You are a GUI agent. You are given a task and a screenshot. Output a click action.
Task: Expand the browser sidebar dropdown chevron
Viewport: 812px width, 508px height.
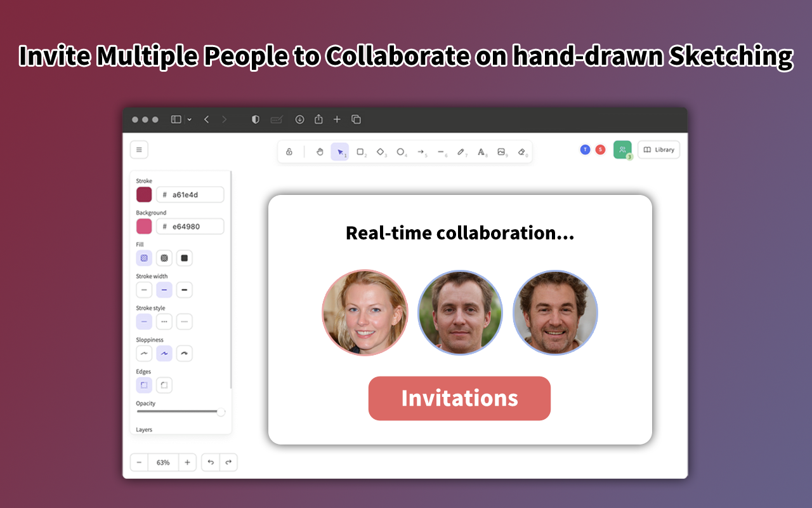190,119
